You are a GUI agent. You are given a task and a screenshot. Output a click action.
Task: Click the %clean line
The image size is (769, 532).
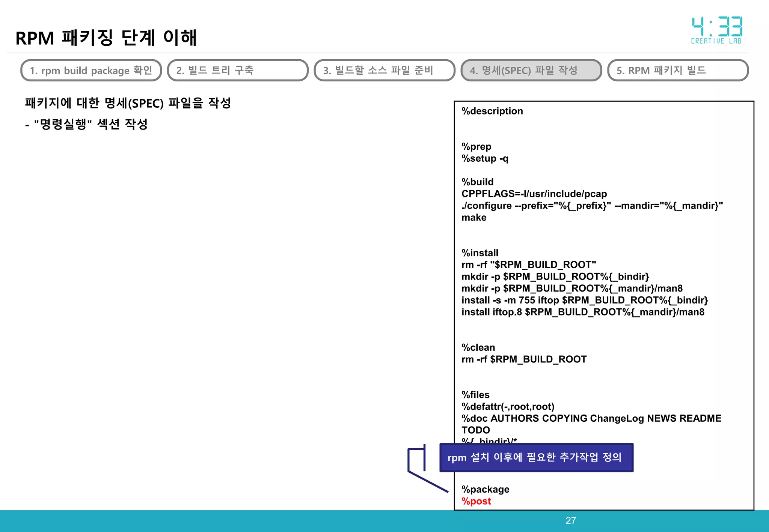pyautogui.click(x=478, y=347)
